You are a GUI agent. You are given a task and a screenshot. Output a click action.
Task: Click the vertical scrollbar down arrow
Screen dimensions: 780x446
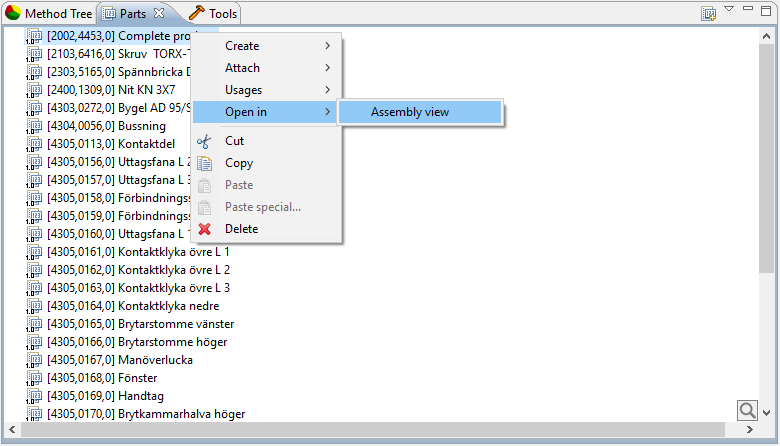[x=767, y=411]
